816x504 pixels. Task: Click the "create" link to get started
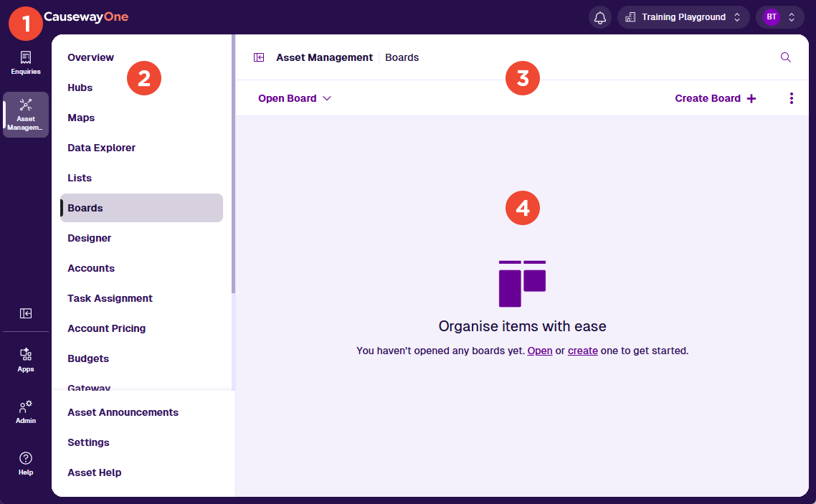coord(583,351)
